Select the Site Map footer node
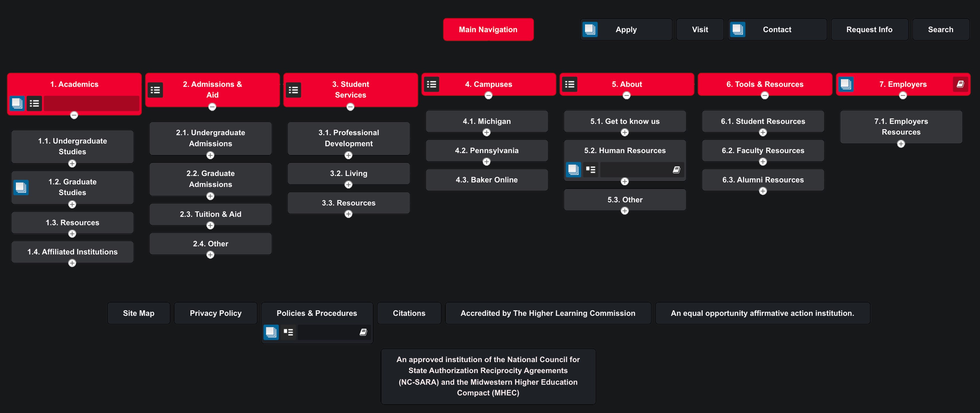Viewport: 980px width, 413px height. pos(138,313)
